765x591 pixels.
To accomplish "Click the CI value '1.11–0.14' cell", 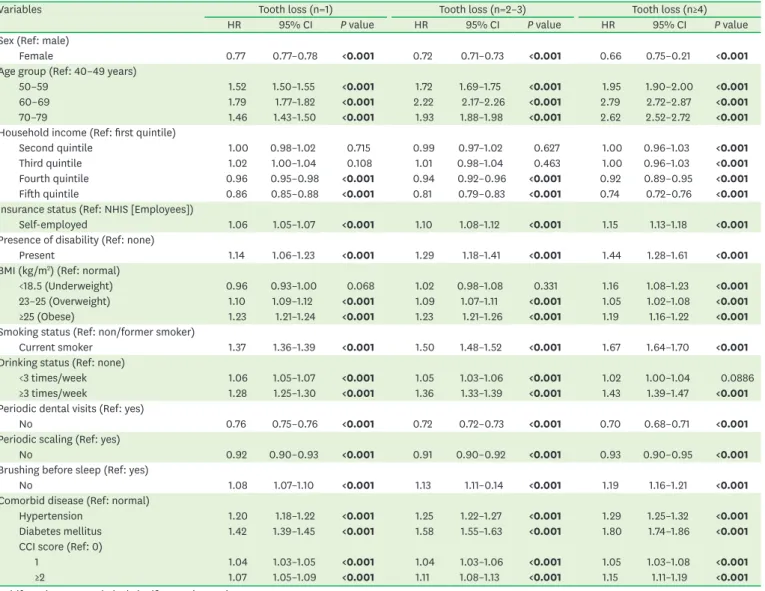I will tap(485, 486).
